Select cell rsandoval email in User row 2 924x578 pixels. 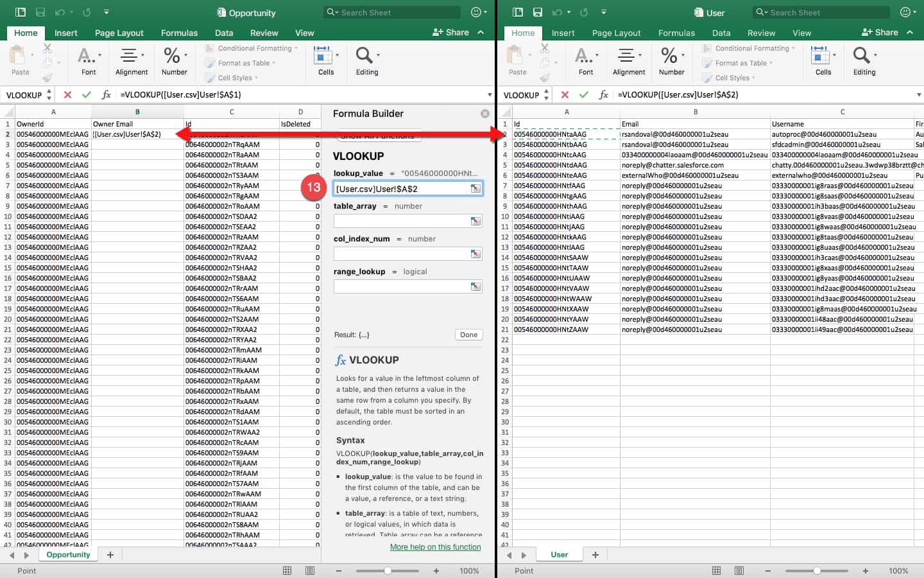pos(695,134)
